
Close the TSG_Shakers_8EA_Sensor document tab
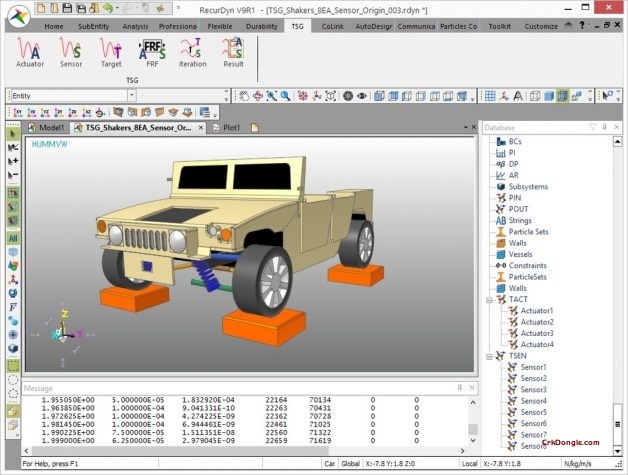pyautogui.click(x=201, y=128)
